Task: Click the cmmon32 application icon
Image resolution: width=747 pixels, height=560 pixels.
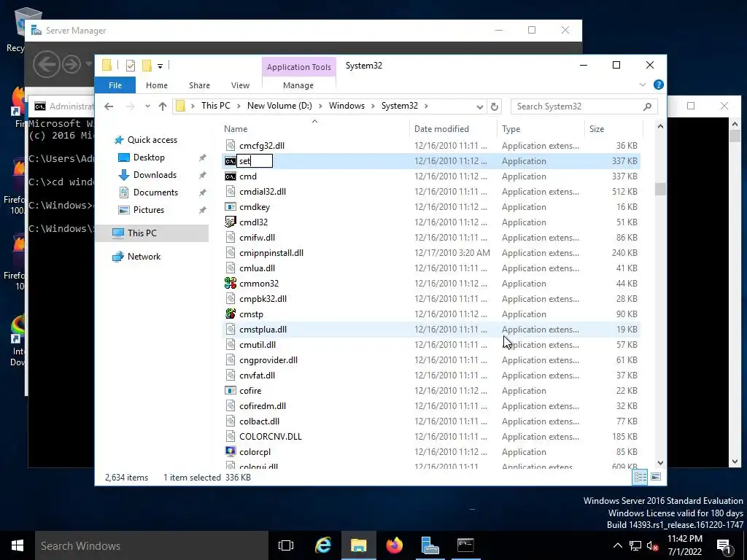Action: (230, 284)
